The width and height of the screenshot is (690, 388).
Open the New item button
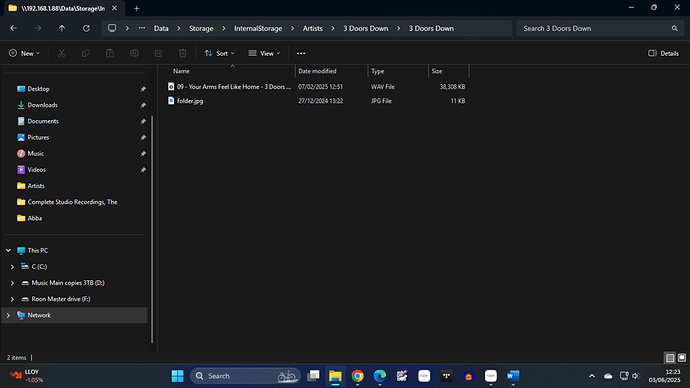click(24, 53)
